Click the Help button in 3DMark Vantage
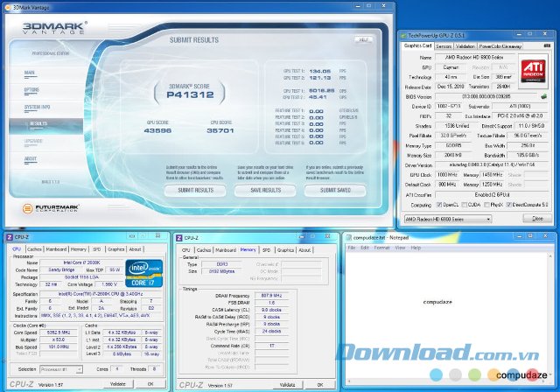 coord(363,39)
